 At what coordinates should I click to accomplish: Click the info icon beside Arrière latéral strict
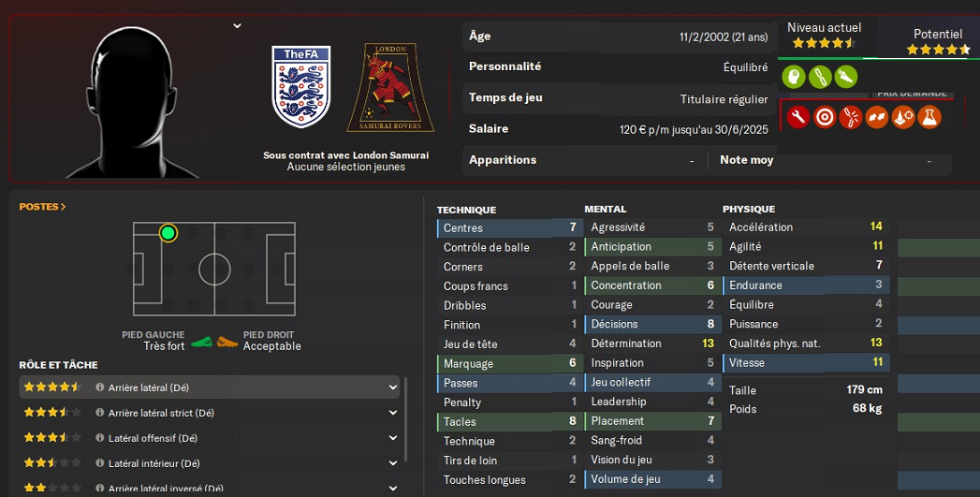click(x=100, y=413)
